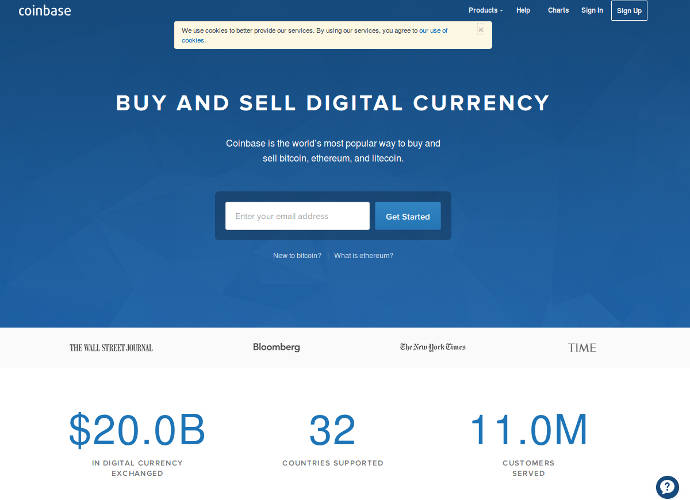
Task: Click the 'BUY AND SELL DIGITAL CURRENCY' heading
Action: point(333,103)
